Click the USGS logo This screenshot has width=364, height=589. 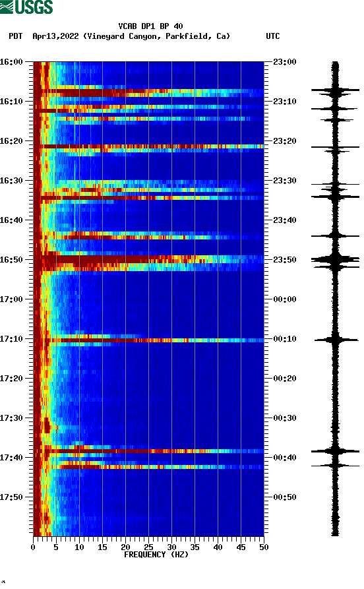[x=26, y=7]
